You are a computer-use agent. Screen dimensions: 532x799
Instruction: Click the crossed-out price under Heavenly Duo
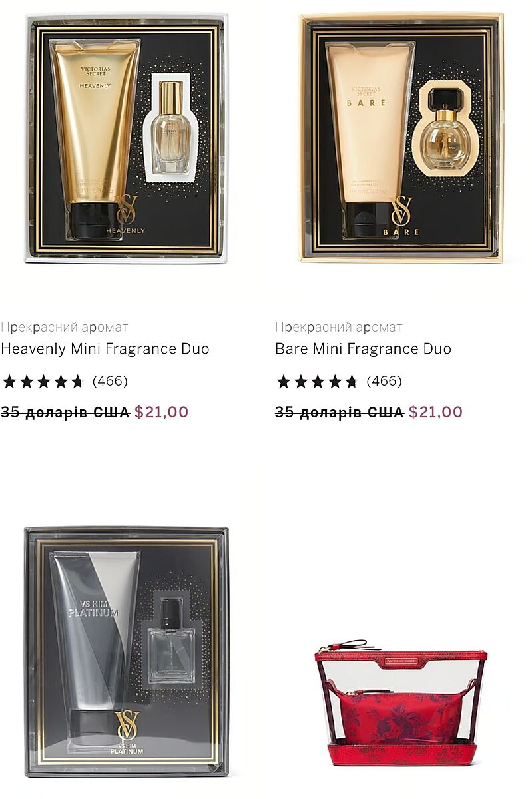65,412
